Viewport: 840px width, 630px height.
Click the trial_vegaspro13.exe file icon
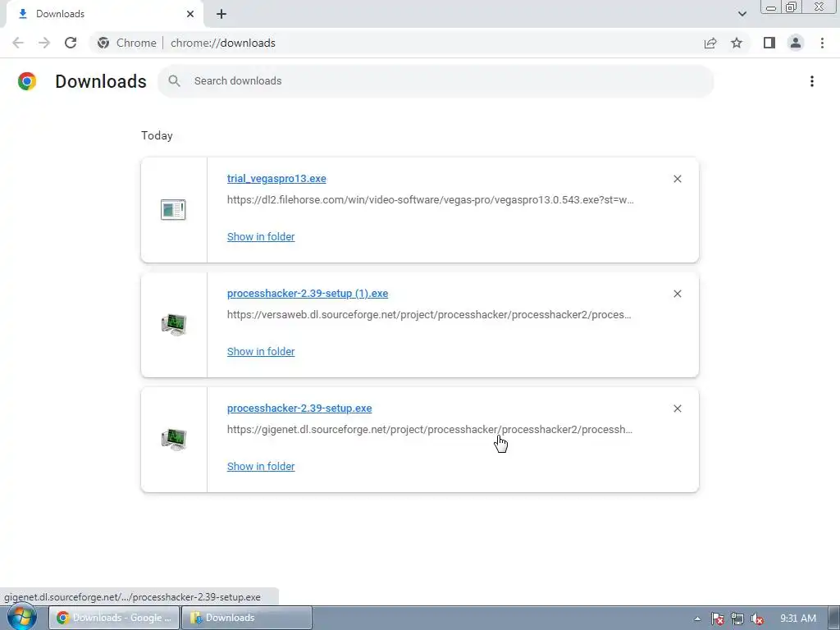(173, 209)
